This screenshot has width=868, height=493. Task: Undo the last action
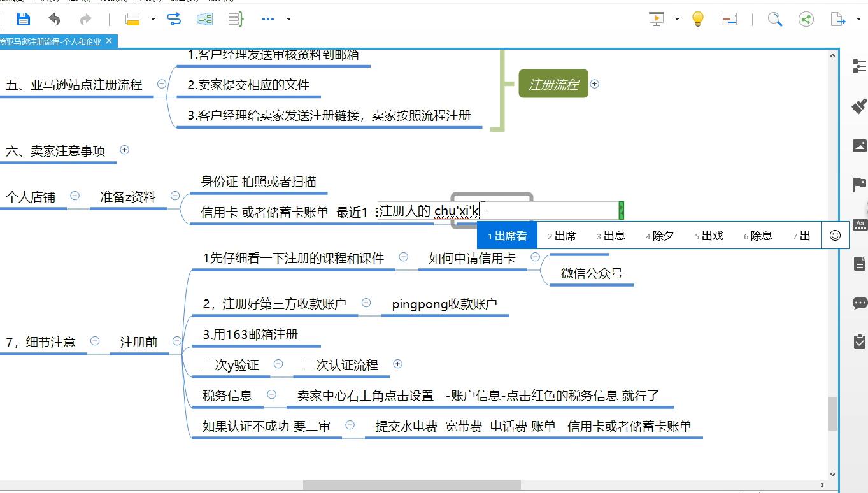[54, 19]
